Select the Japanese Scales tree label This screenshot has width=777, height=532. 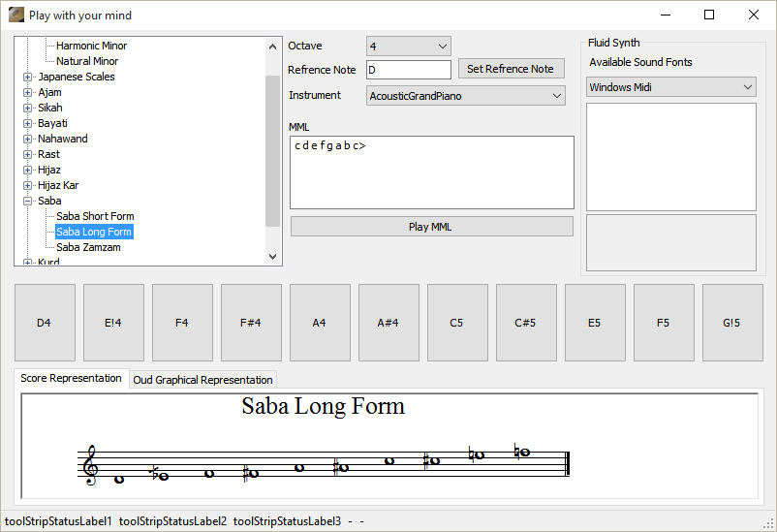77,77
